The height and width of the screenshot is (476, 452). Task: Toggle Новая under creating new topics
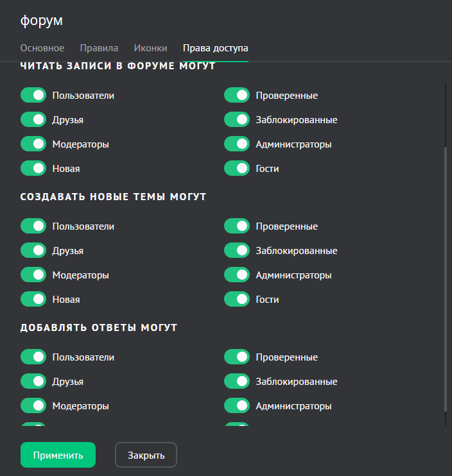click(x=33, y=300)
